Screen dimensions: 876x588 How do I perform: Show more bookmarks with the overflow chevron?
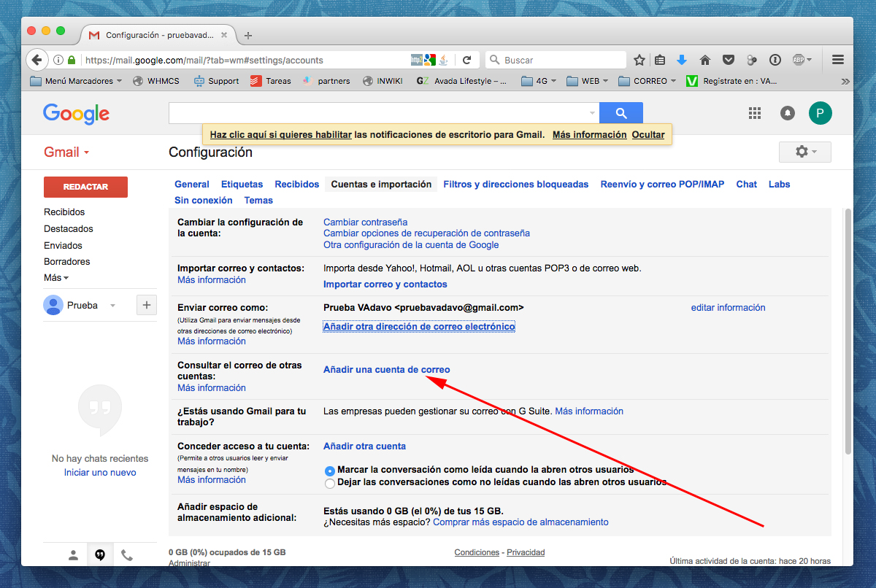click(845, 81)
